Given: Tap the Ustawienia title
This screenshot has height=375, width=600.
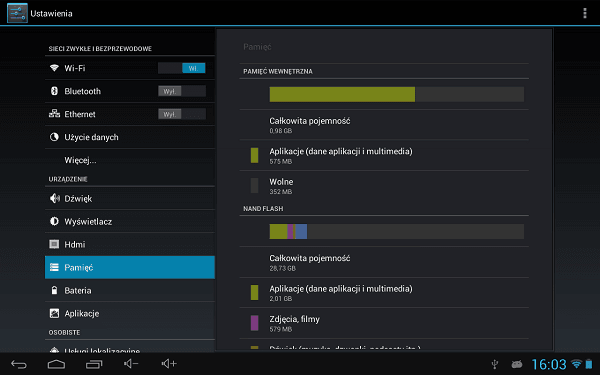Looking at the screenshot, I should (51, 13).
